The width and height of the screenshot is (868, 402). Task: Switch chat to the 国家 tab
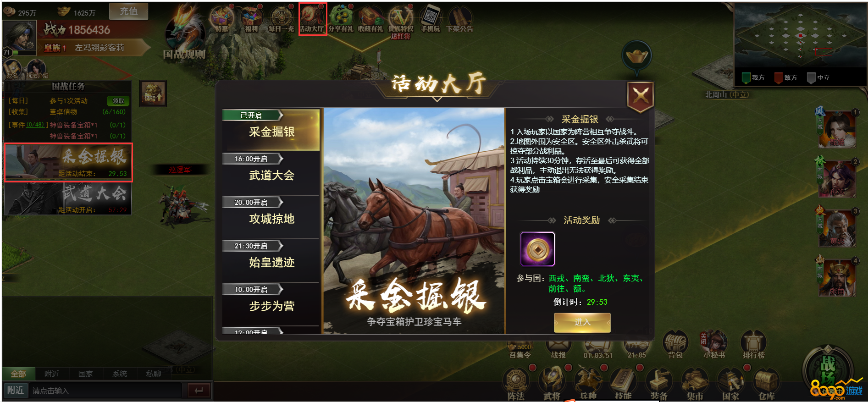point(86,374)
